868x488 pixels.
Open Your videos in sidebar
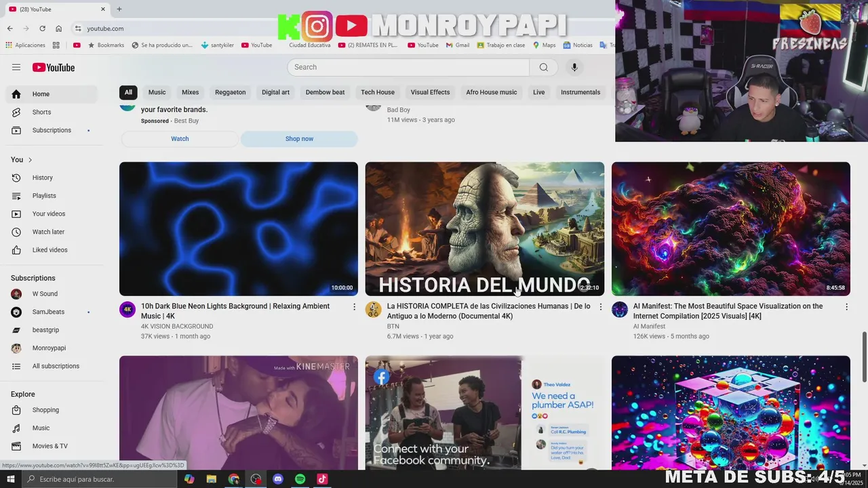(52, 213)
